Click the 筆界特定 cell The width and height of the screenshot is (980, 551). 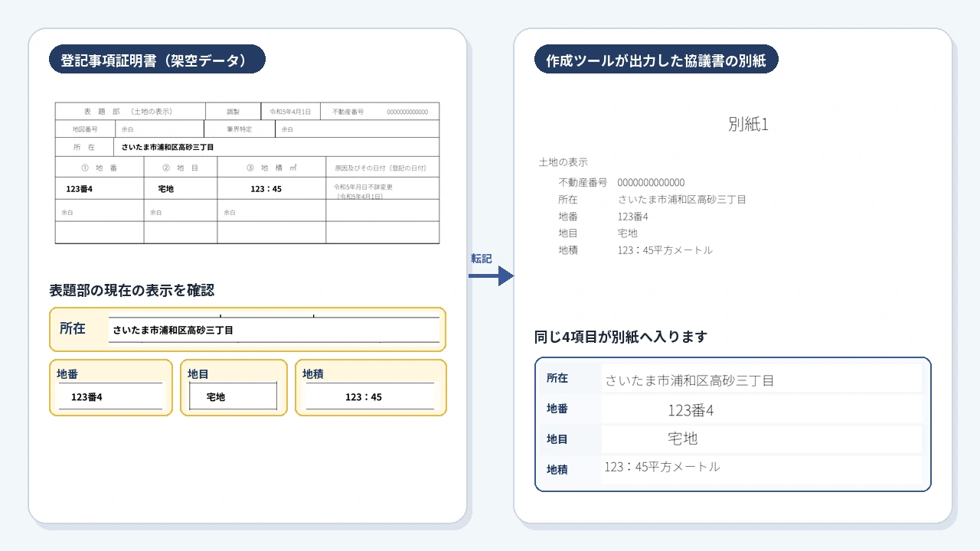tap(239, 129)
